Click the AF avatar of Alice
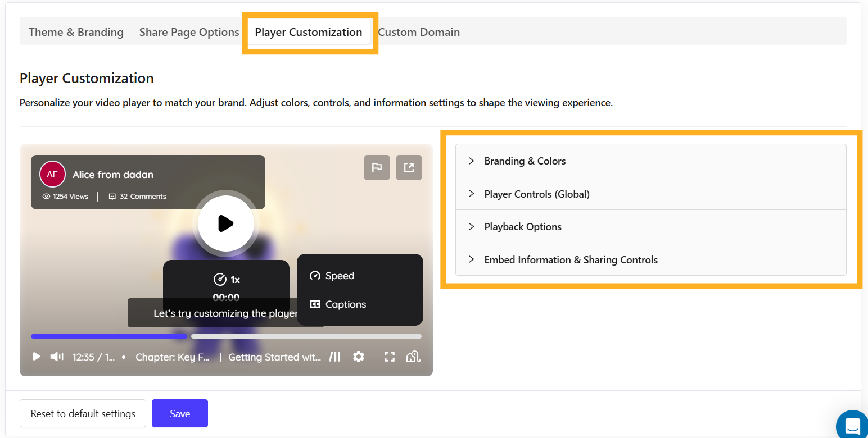Viewport: 868px width, 438px height. [x=52, y=174]
